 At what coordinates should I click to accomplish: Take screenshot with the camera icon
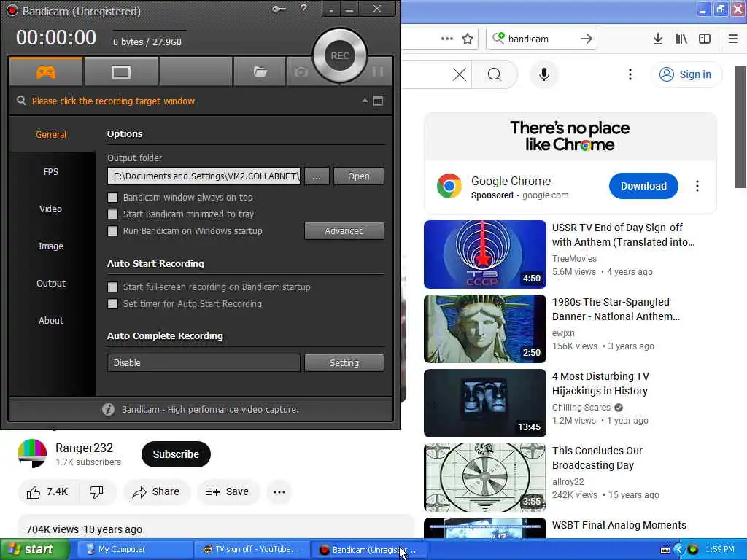[301, 72]
